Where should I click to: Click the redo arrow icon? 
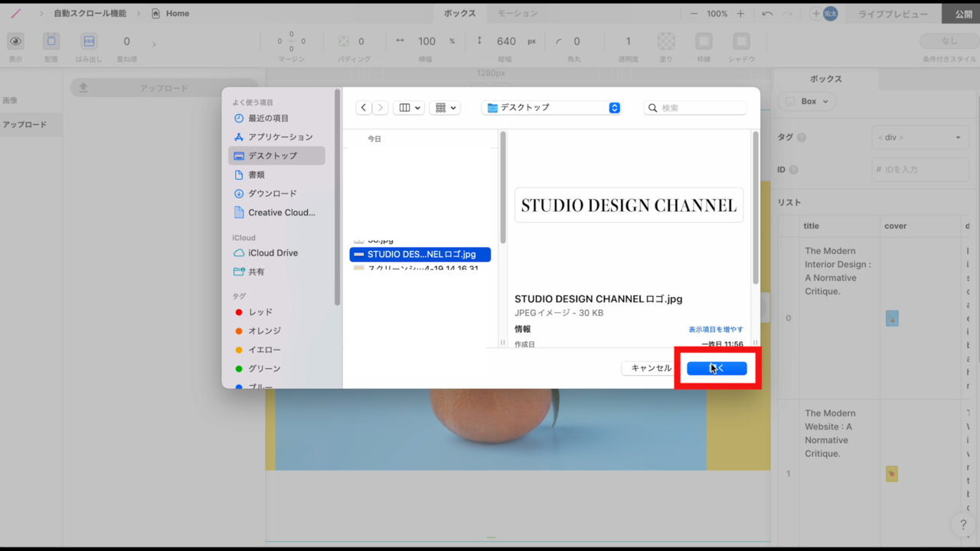pos(789,14)
